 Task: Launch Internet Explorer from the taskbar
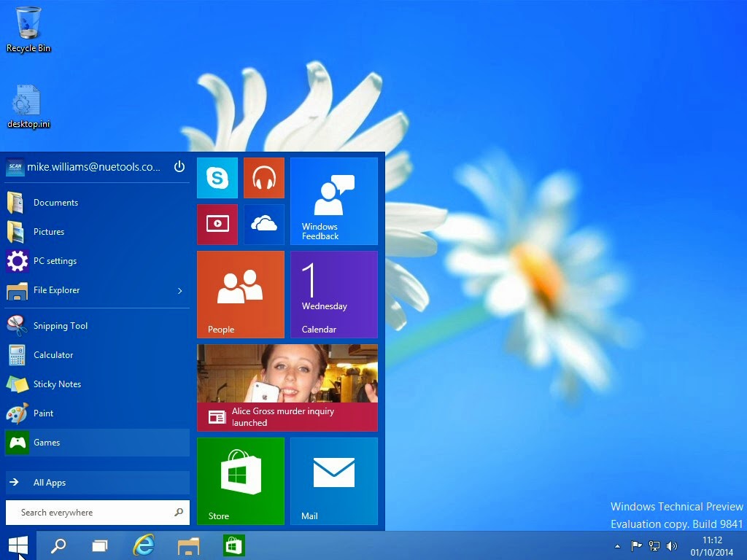coord(144,545)
